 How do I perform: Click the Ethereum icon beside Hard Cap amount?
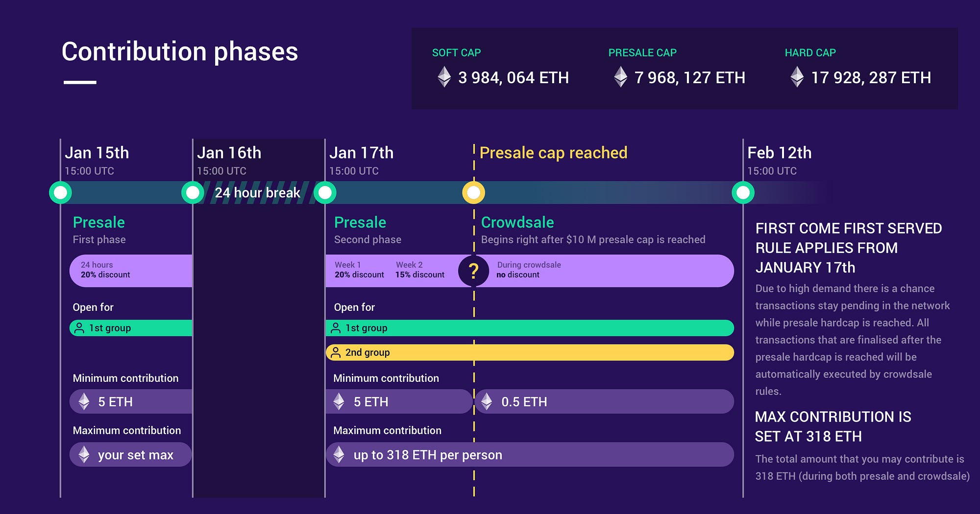797,77
